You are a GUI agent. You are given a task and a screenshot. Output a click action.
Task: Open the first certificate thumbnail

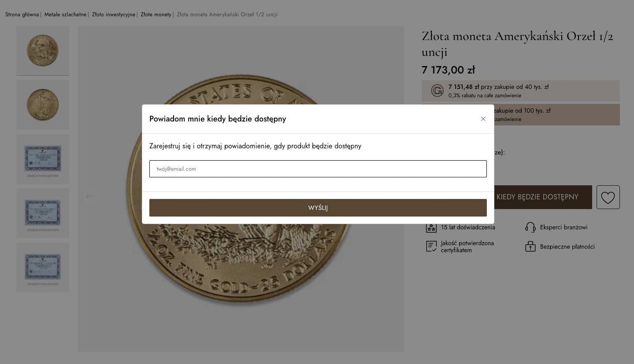pyautogui.click(x=43, y=159)
